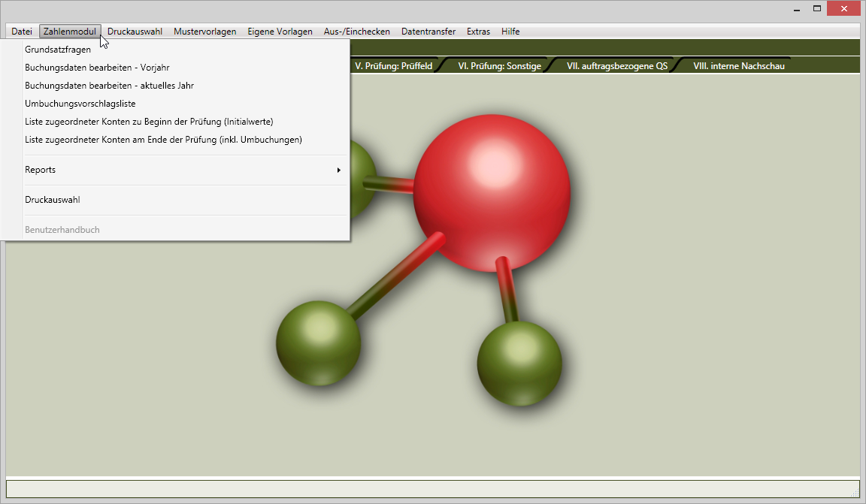Open the VIII. interne Nachschau tab
Screen dimensions: 866x504
(738, 66)
